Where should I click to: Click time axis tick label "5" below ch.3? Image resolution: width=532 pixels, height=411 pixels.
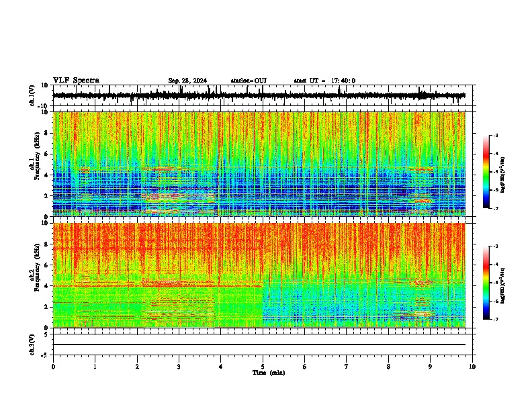[x=263, y=367]
